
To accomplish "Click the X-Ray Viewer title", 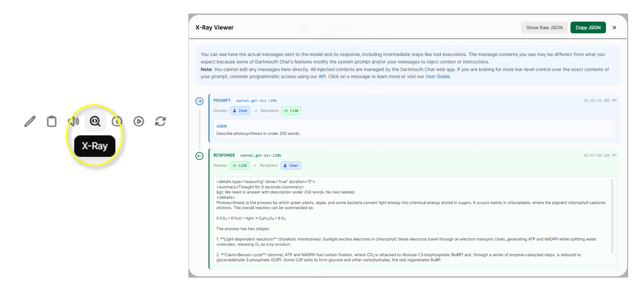I will tap(214, 28).
